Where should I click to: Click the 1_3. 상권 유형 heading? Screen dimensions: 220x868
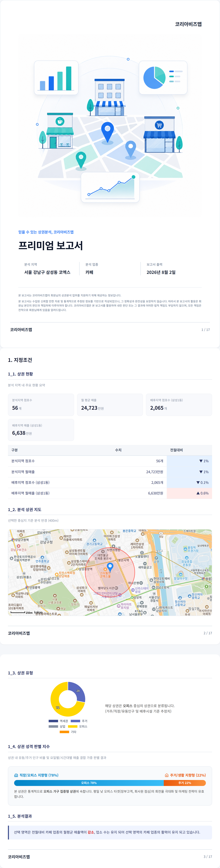[21, 673]
